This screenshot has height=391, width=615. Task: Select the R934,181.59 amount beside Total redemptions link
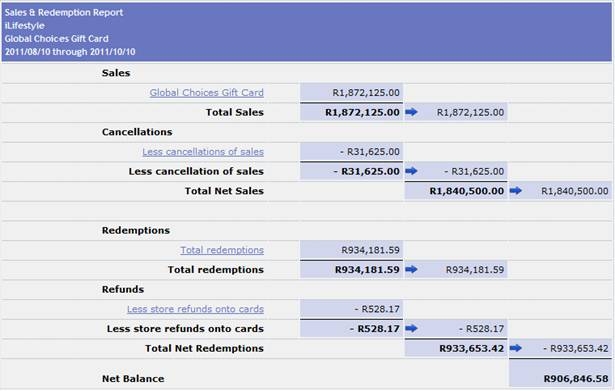coord(370,250)
